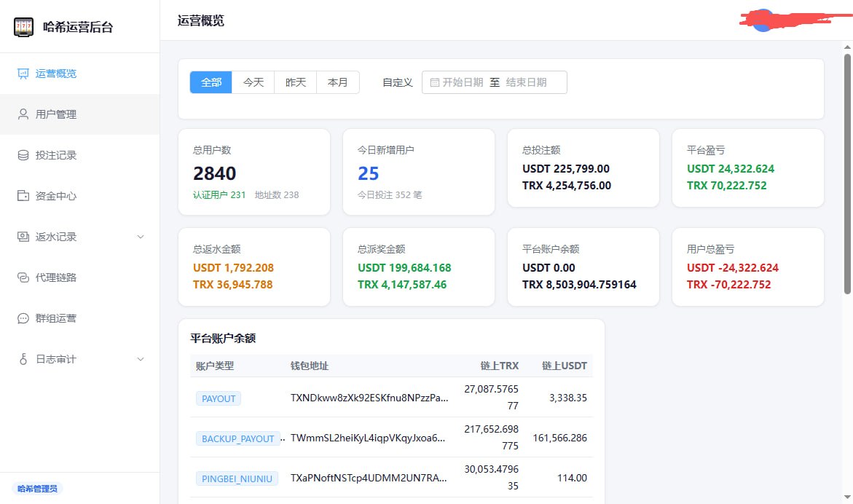Click 今日投注 352 笔 text

coord(390,194)
